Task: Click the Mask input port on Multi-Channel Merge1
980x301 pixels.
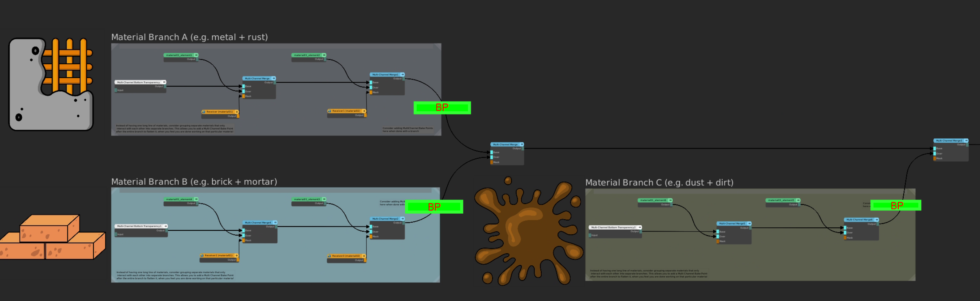Action: point(371,92)
